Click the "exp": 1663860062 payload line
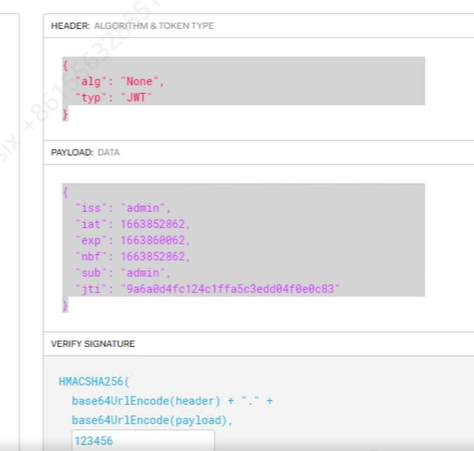Viewport: 474px width, 451px height. (x=133, y=240)
